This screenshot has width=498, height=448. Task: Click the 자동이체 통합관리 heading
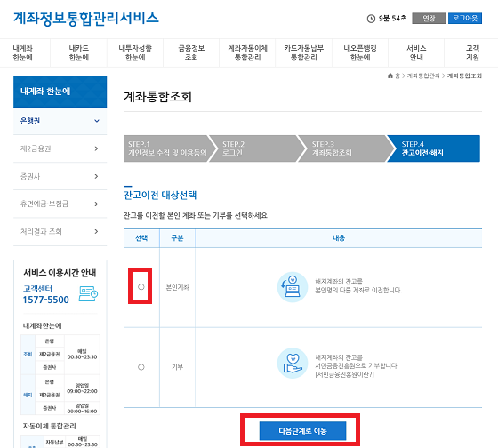49,426
